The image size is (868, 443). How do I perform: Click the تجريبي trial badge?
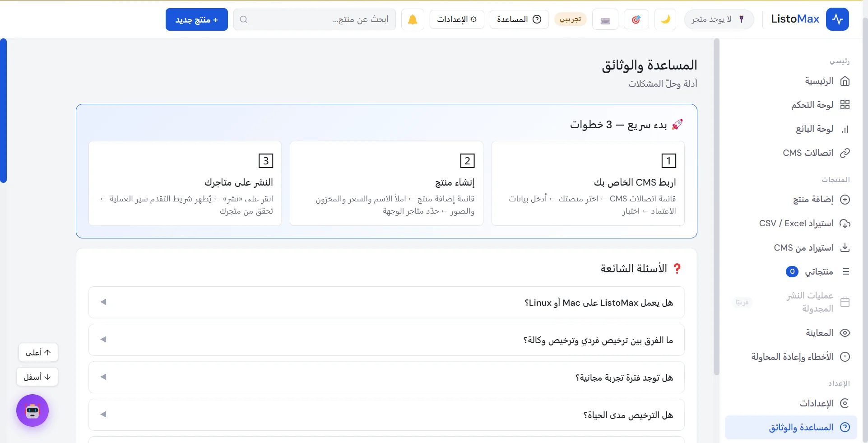571,19
